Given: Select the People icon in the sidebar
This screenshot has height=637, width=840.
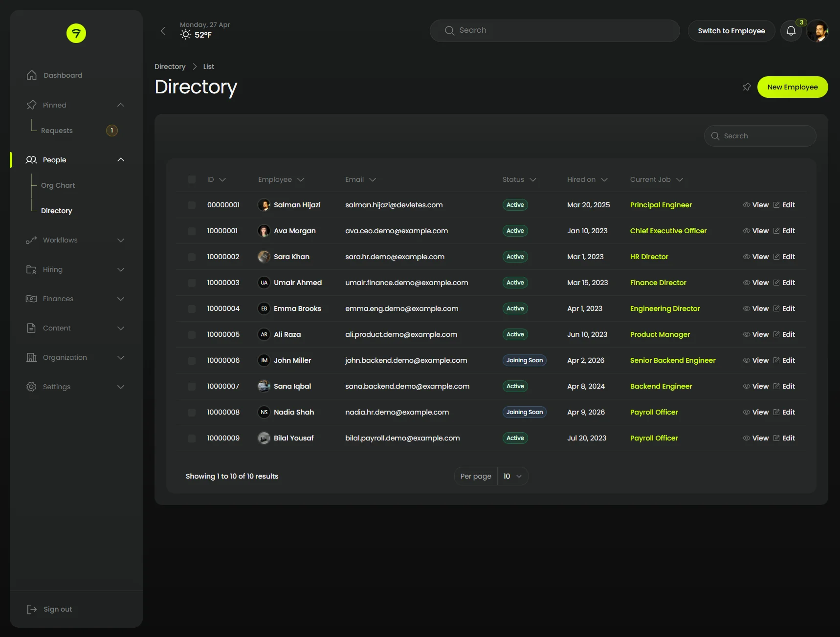Looking at the screenshot, I should click(30, 160).
